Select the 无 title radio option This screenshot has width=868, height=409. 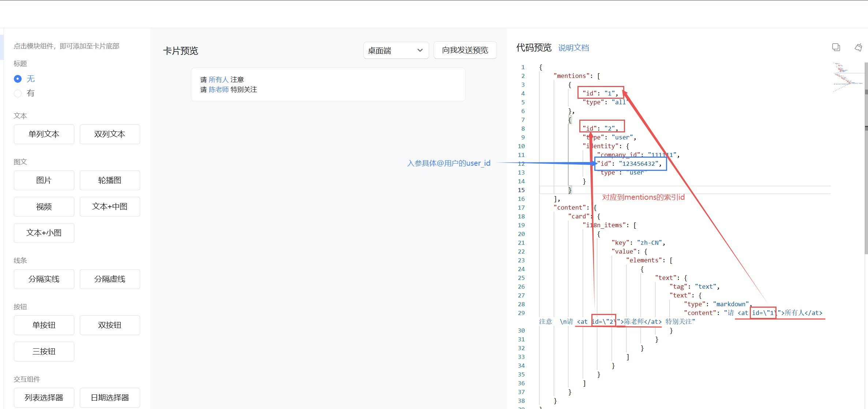(18, 79)
